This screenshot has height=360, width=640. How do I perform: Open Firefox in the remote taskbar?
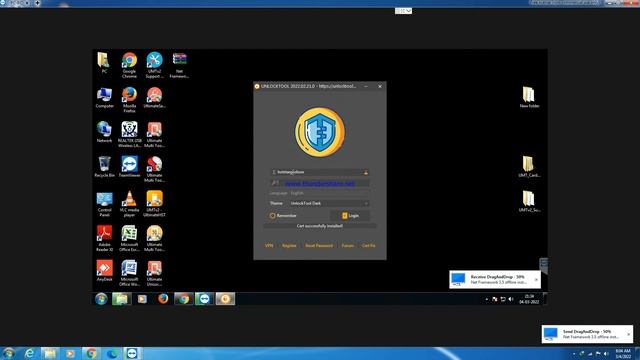point(163,299)
